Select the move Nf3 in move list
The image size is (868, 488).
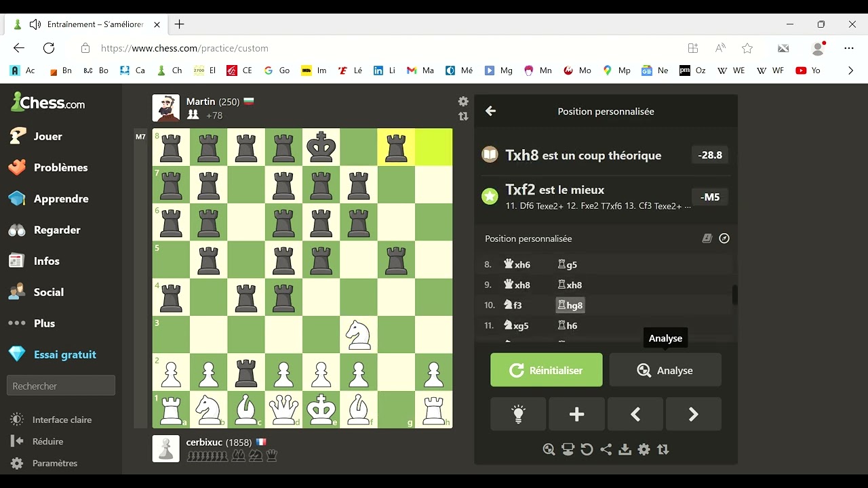point(513,306)
